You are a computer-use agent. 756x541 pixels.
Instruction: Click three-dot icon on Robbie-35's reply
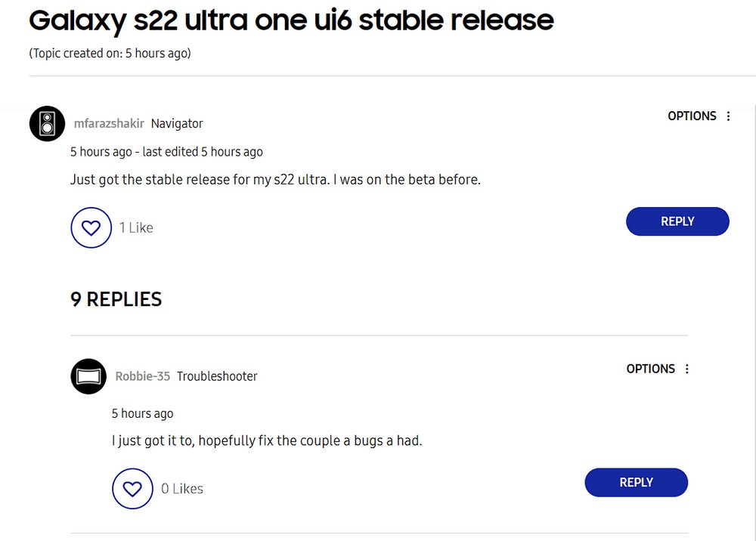tap(687, 369)
